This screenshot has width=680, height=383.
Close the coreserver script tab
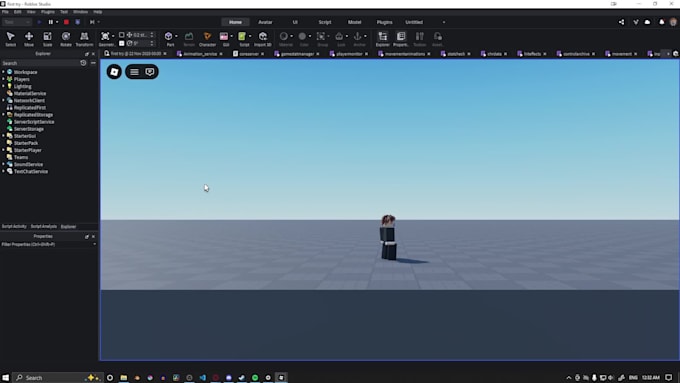(x=263, y=54)
